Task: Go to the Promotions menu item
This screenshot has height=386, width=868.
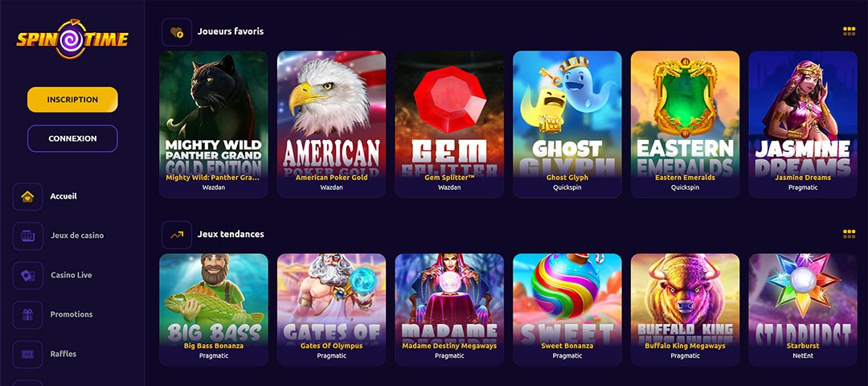Action: 72,314
